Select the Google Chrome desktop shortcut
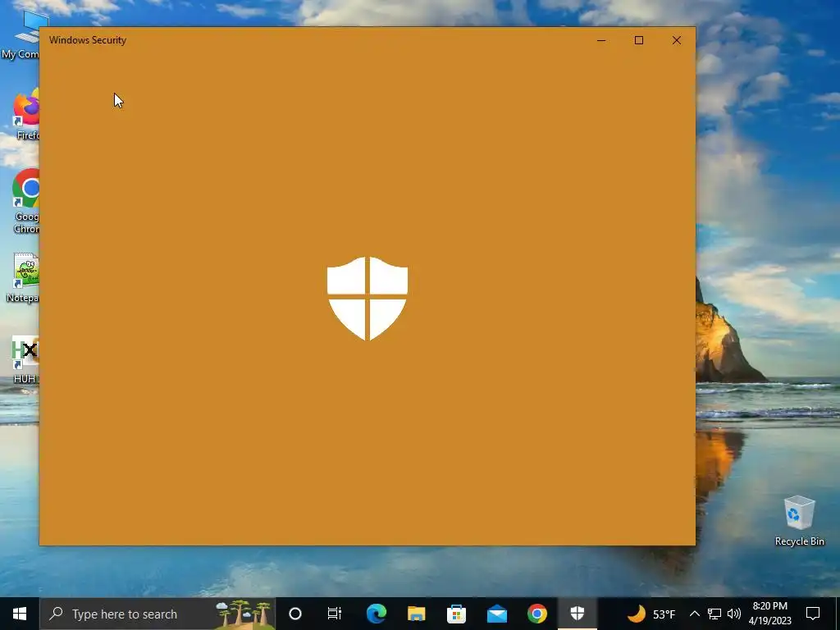Image resolution: width=840 pixels, height=630 pixels. coord(25,201)
